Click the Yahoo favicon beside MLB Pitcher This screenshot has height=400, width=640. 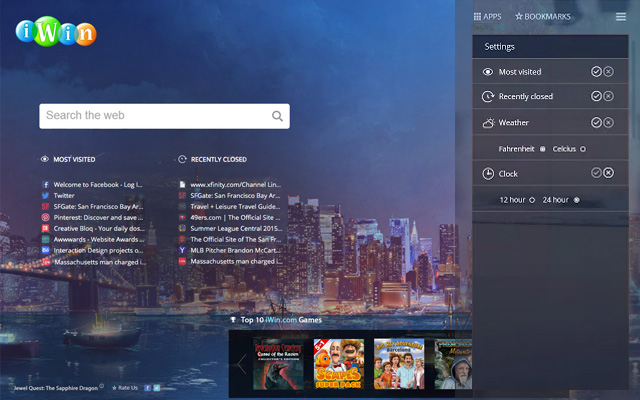(182, 250)
